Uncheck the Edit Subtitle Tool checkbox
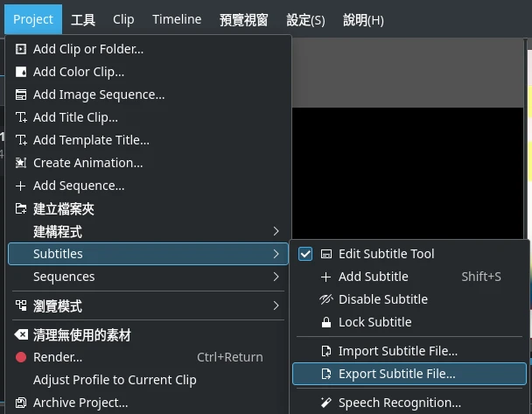The height and width of the screenshot is (414, 532). [x=305, y=254]
